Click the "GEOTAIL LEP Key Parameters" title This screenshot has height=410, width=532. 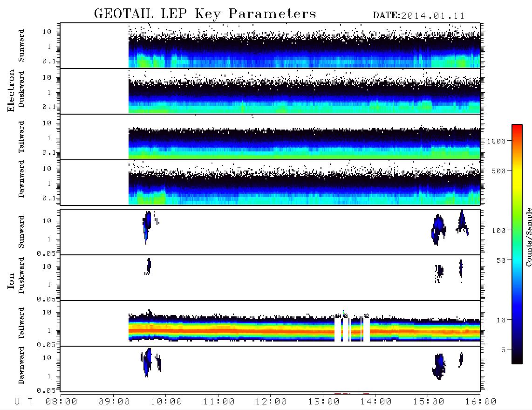pyautogui.click(x=205, y=14)
